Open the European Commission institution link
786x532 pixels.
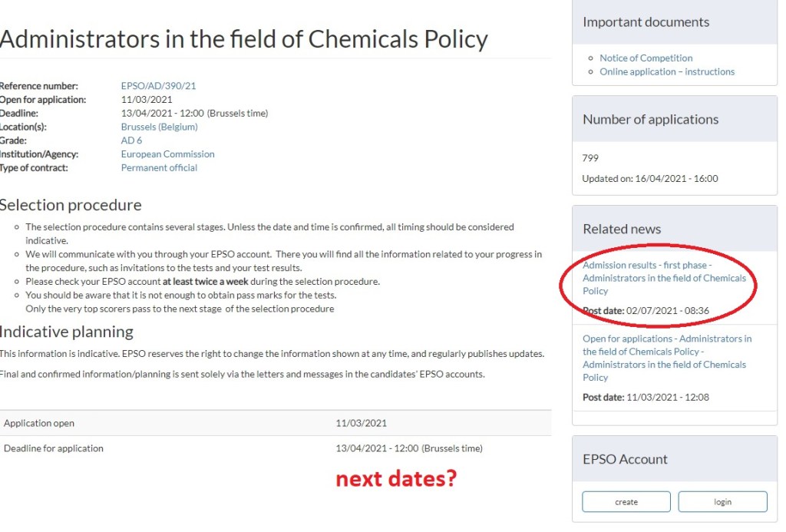tap(167, 154)
